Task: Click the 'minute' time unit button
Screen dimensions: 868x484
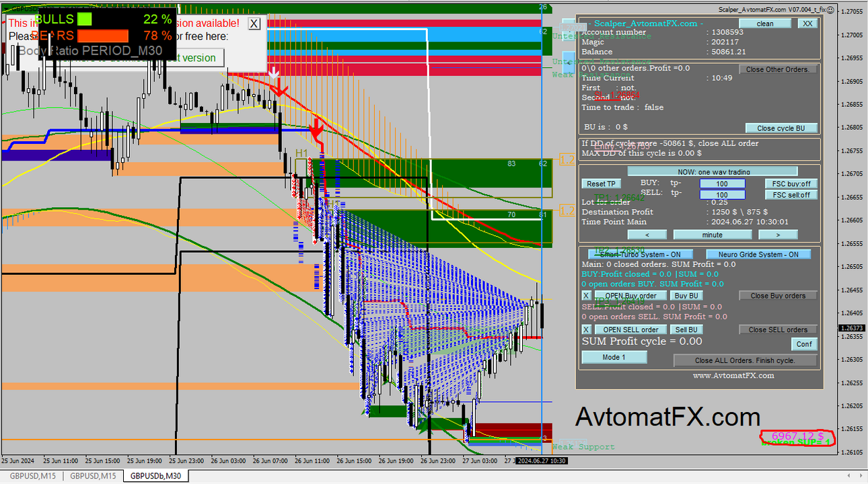Action: [713, 235]
